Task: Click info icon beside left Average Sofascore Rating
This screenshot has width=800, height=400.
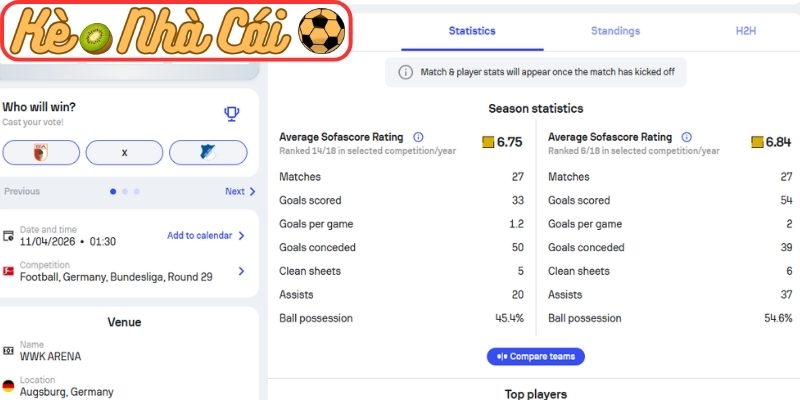Action: [419, 137]
